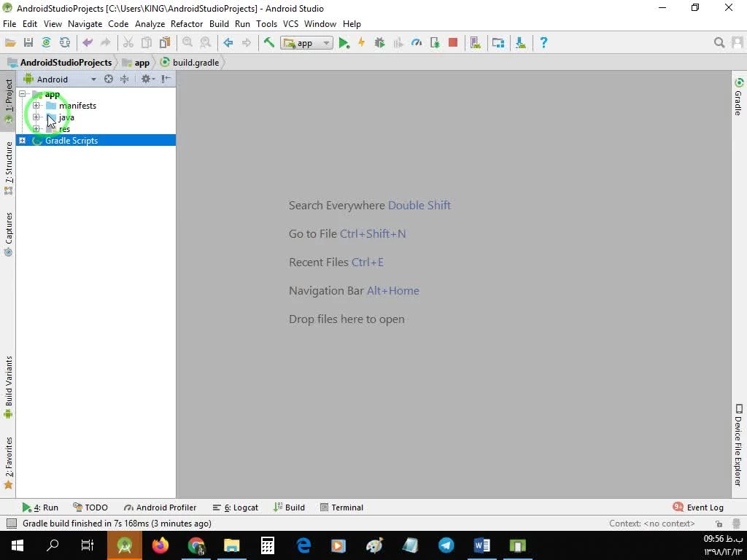Expand the Gradle Scripts node
Screen dimensions: 747x560
[x=23, y=141]
